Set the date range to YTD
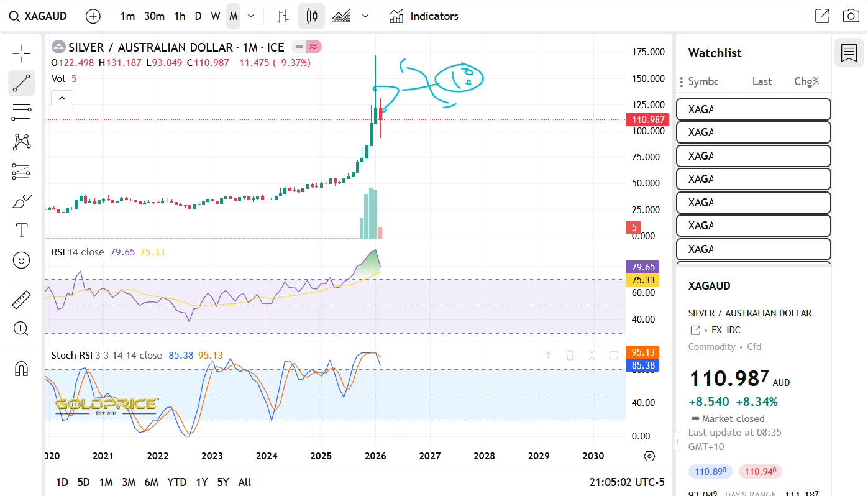This screenshot has height=496, width=868. pyautogui.click(x=177, y=482)
